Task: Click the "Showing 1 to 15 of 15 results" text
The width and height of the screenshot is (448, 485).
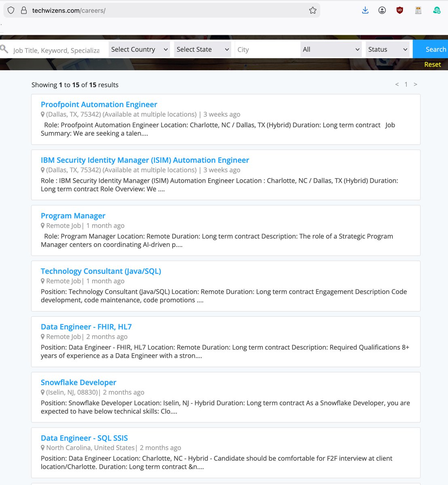Action: 75,85
